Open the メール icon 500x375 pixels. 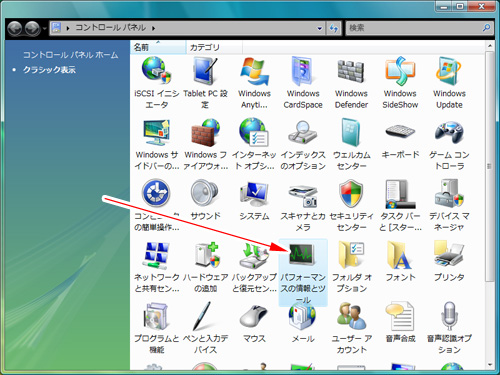point(302,317)
